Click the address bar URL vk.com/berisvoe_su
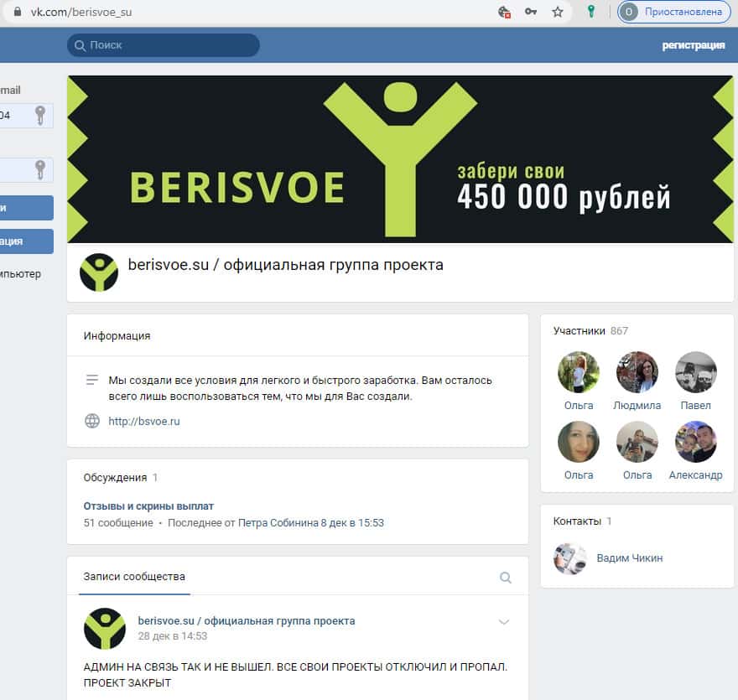738x700 pixels. (81, 13)
